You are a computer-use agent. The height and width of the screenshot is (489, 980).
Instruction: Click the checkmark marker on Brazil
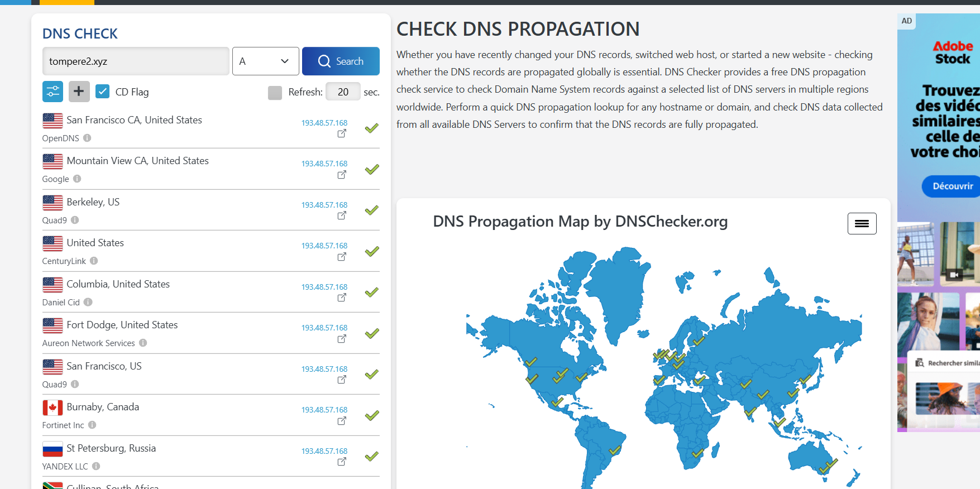coord(615,449)
